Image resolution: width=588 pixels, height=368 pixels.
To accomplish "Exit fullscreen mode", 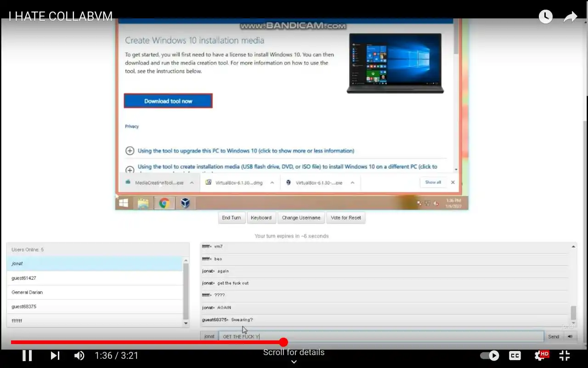I will click(565, 356).
